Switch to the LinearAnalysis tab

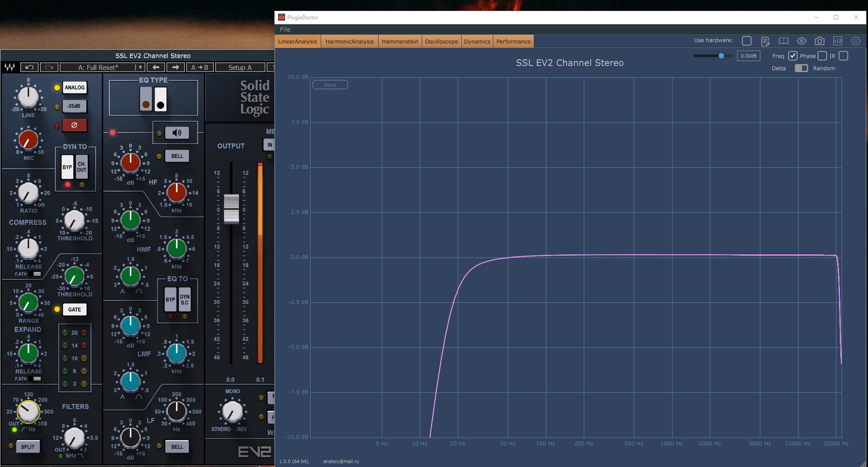coord(297,41)
